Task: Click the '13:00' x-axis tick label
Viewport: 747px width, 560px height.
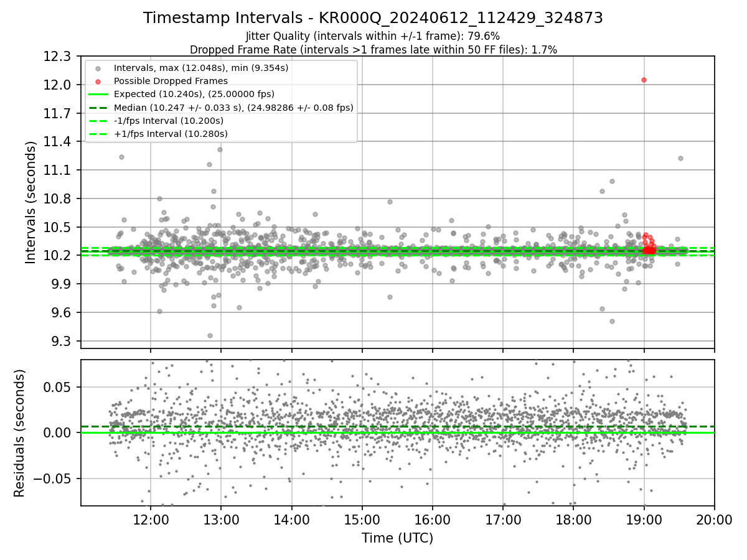Action: [221, 520]
